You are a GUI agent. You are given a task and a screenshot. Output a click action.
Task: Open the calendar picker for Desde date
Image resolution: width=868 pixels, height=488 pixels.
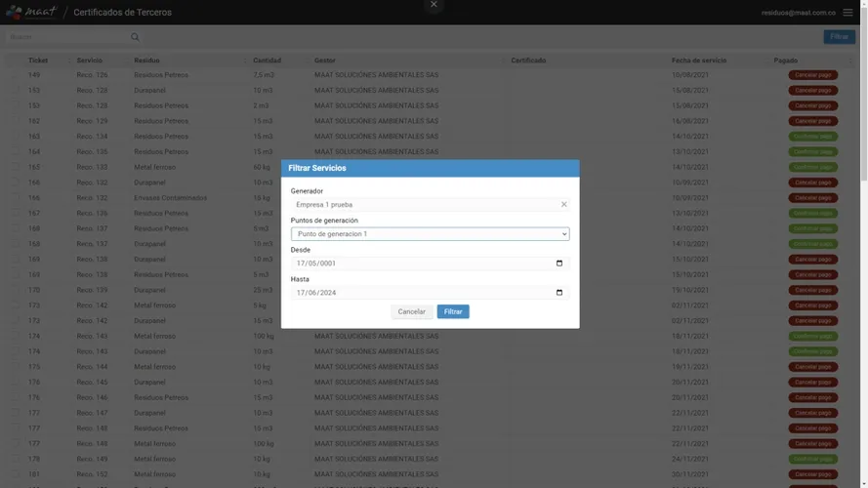pos(558,264)
